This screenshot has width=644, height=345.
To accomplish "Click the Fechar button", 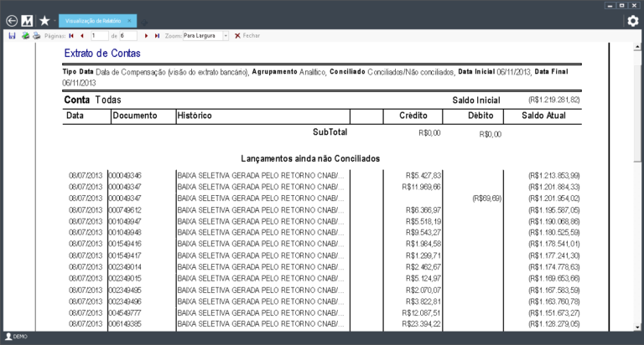I will point(247,36).
